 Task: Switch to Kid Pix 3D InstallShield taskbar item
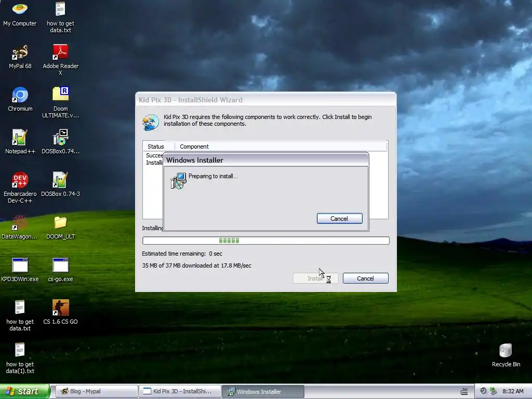[x=180, y=391]
